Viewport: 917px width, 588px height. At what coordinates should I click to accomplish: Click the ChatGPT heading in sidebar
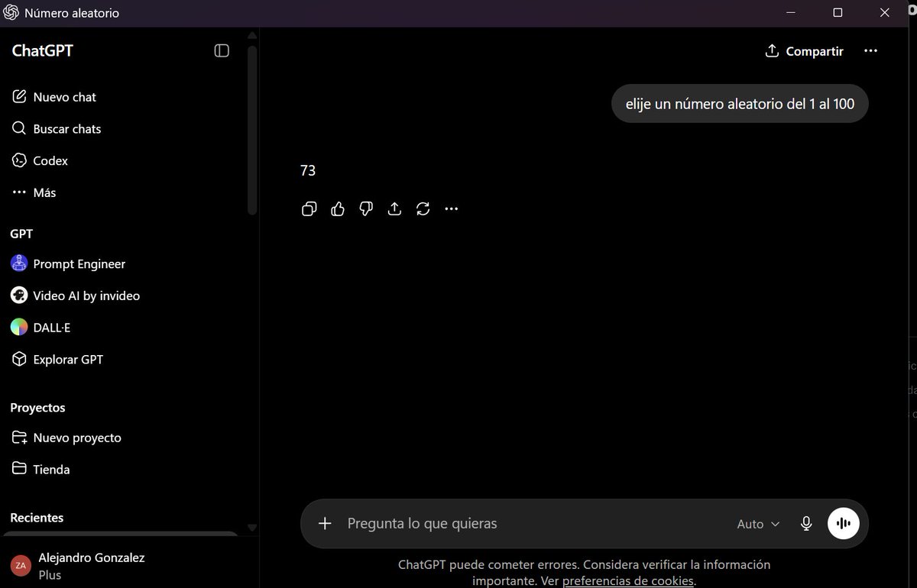pyautogui.click(x=43, y=50)
